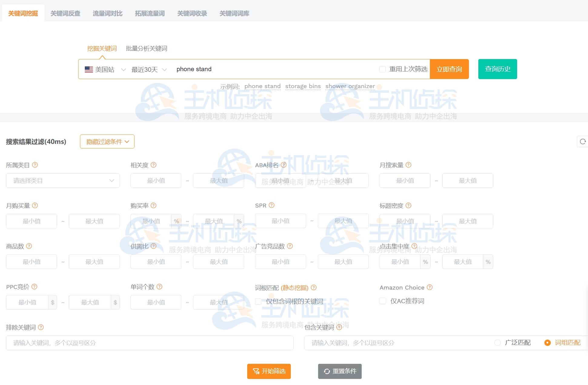The height and width of the screenshot is (385, 588).
Task: Switch to the 关键词反查 tab
Action: coord(65,13)
